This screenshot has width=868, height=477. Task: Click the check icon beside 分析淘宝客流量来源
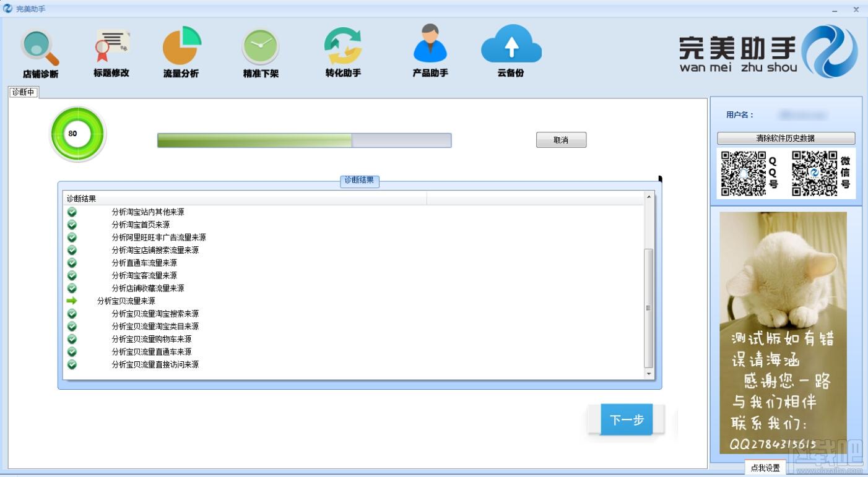click(72, 275)
